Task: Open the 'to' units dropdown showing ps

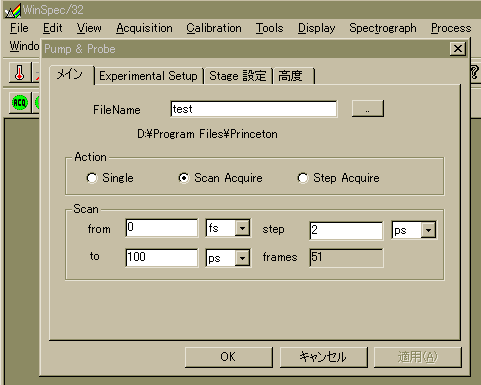Action: point(242,258)
